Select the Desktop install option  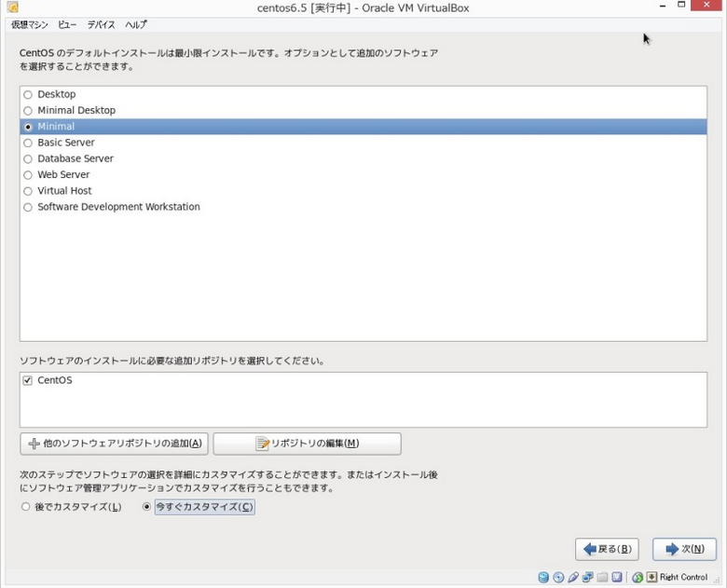(28, 95)
